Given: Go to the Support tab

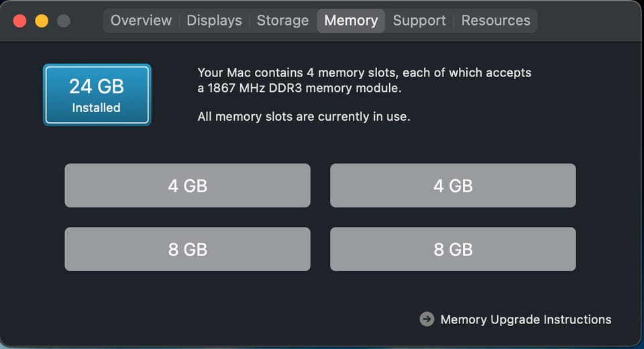Looking at the screenshot, I should tap(419, 20).
